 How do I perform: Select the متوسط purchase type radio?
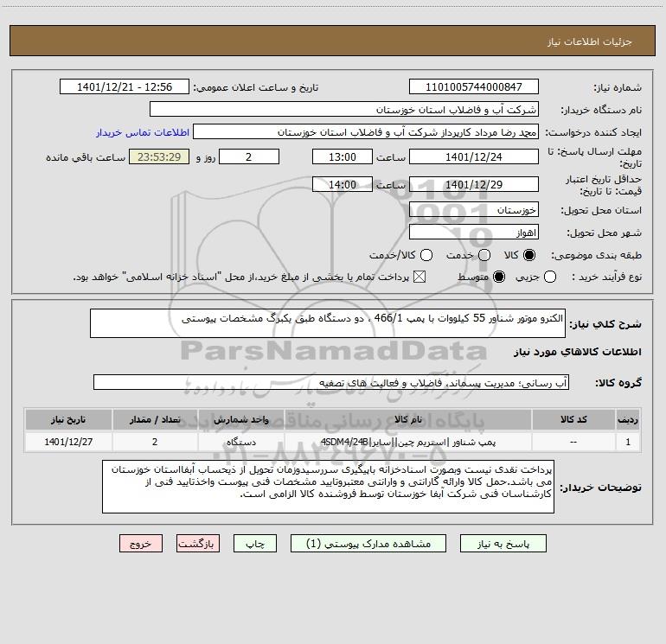pyautogui.click(x=499, y=277)
